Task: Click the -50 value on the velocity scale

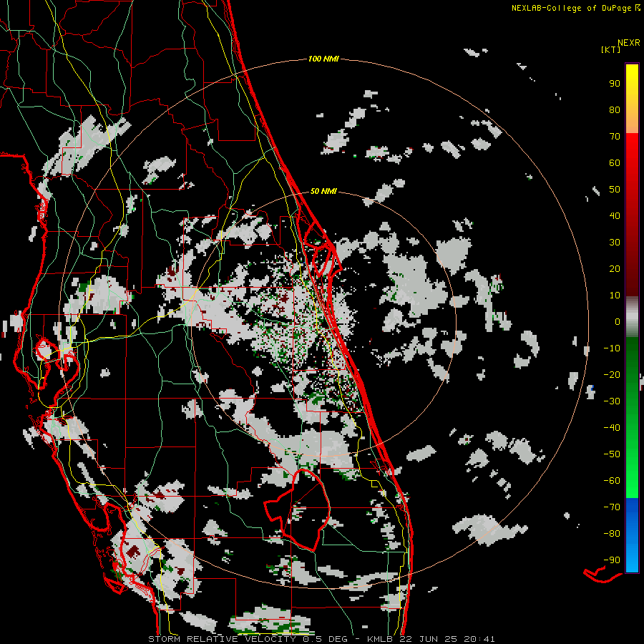Action: coord(612,454)
